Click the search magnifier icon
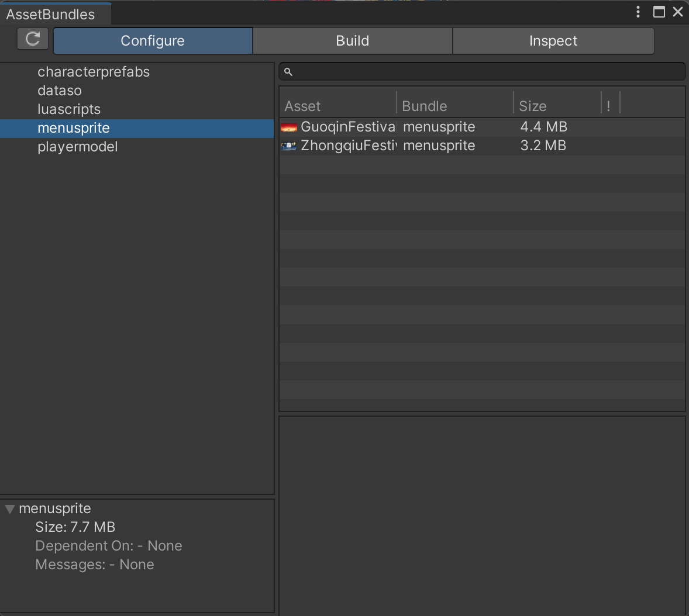The height and width of the screenshot is (616, 689). (x=288, y=71)
